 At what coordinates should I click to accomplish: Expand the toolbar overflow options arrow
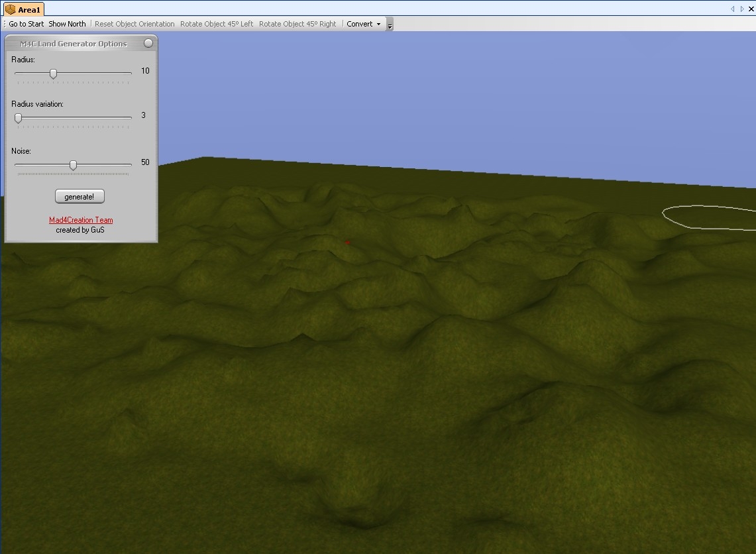coord(390,25)
